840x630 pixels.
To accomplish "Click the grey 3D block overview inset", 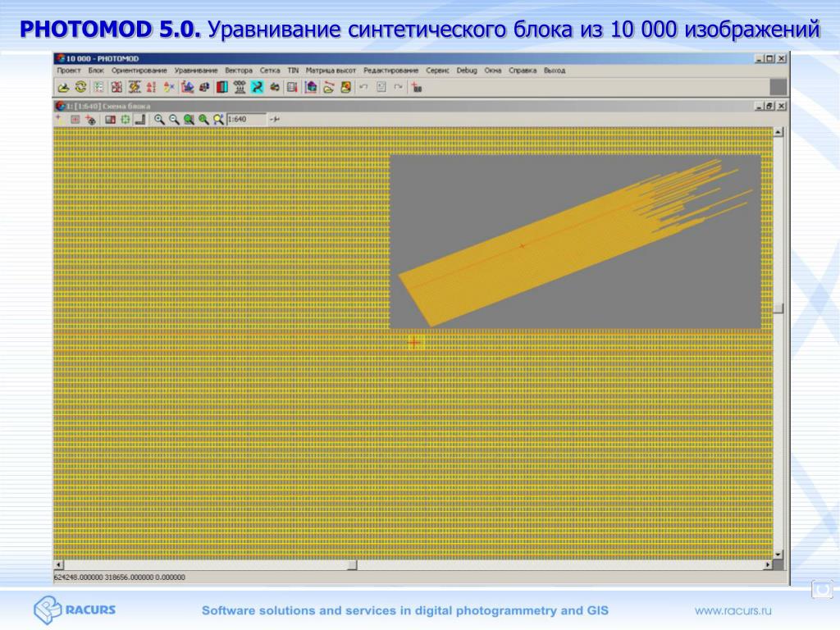I will point(575,242).
